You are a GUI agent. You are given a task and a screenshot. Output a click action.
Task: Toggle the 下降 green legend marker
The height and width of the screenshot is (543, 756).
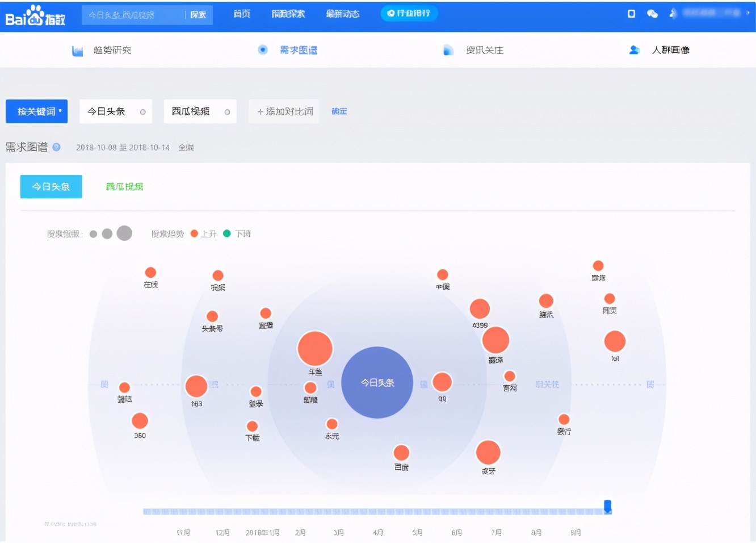pyautogui.click(x=227, y=233)
